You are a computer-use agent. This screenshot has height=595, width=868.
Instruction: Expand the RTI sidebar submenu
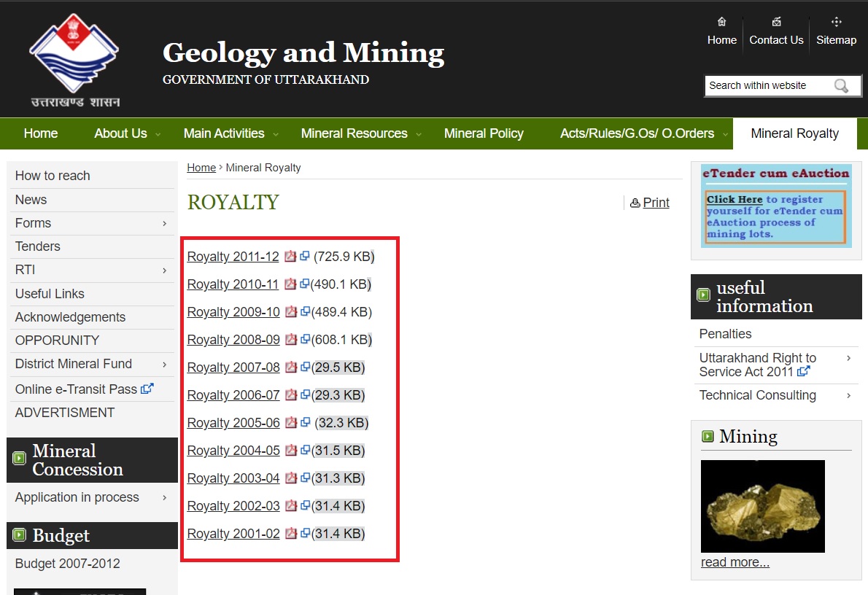[164, 271]
